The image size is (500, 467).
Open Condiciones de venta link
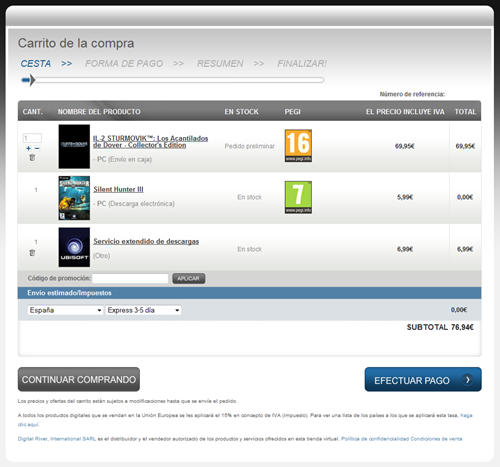click(436, 439)
